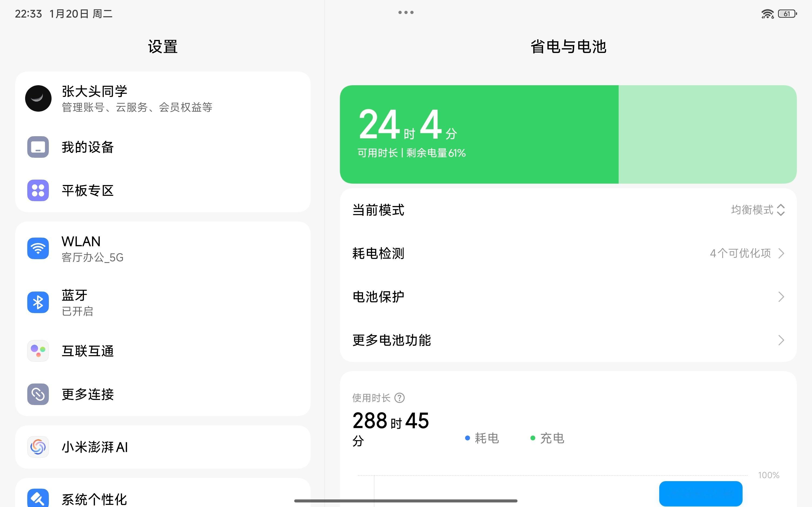This screenshot has height=507, width=812.
Task: Open 互联互通 via its colorful dots icon
Action: (x=38, y=351)
